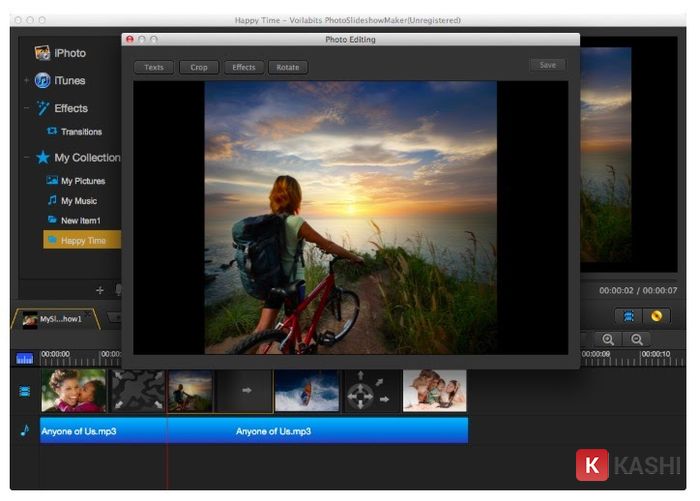Expand the iTunes tree section

26,81
